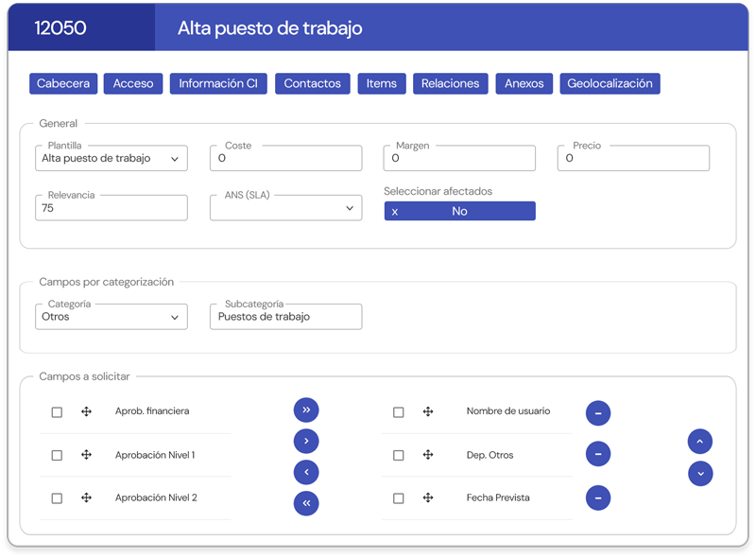Viewport: 756px width, 558px height.
Task: Open the Geolocalización tab
Action: 610,83
